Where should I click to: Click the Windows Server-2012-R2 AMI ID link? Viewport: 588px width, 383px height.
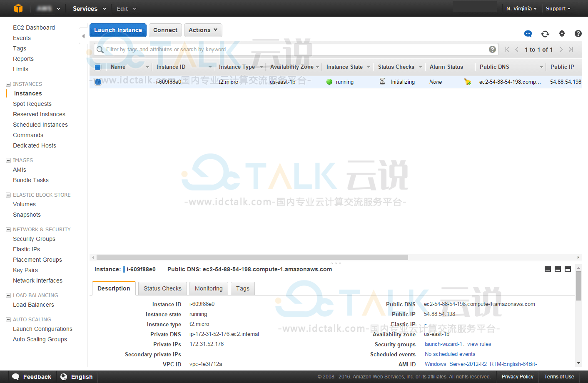click(481, 364)
